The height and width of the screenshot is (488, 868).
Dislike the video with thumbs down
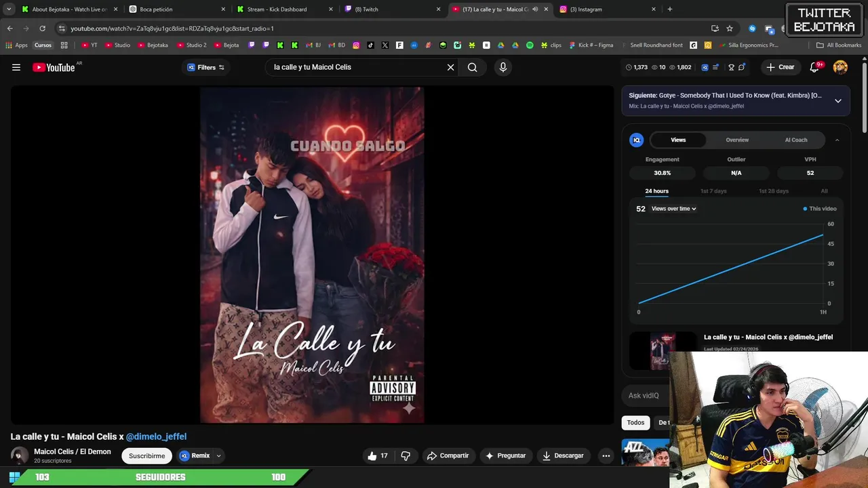[406, 455]
